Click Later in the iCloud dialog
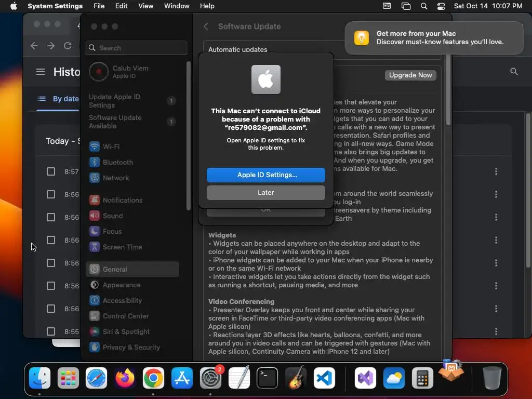Screen dimensions: 532x399 tap(266, 193)
